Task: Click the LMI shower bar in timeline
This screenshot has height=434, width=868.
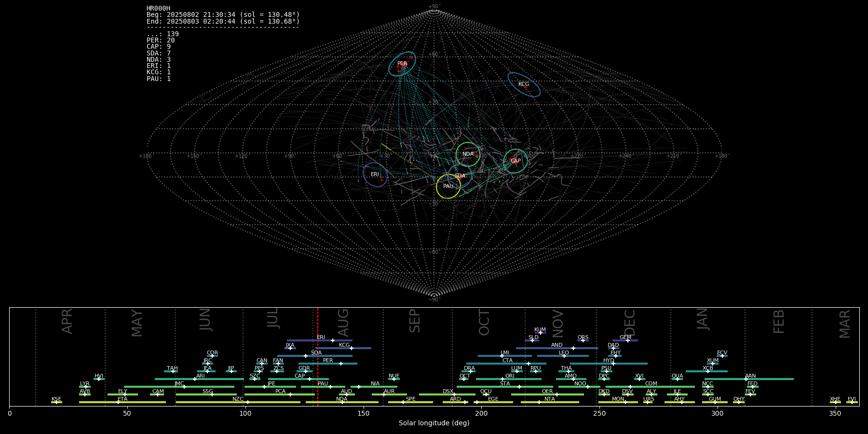Action: click(505, 356)
